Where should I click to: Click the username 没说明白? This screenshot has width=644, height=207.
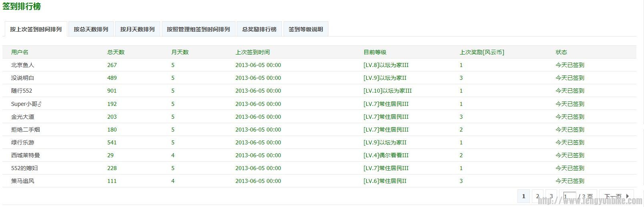(22, 78)
